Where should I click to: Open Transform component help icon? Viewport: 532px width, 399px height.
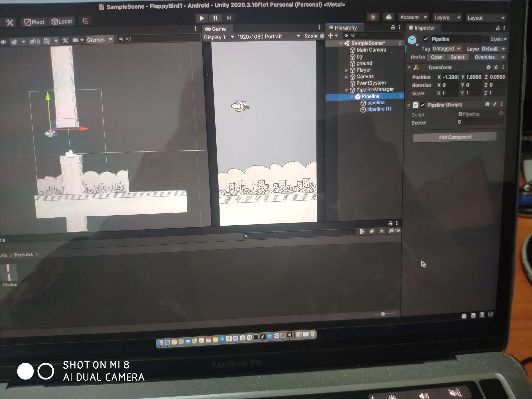click(488, 68)
